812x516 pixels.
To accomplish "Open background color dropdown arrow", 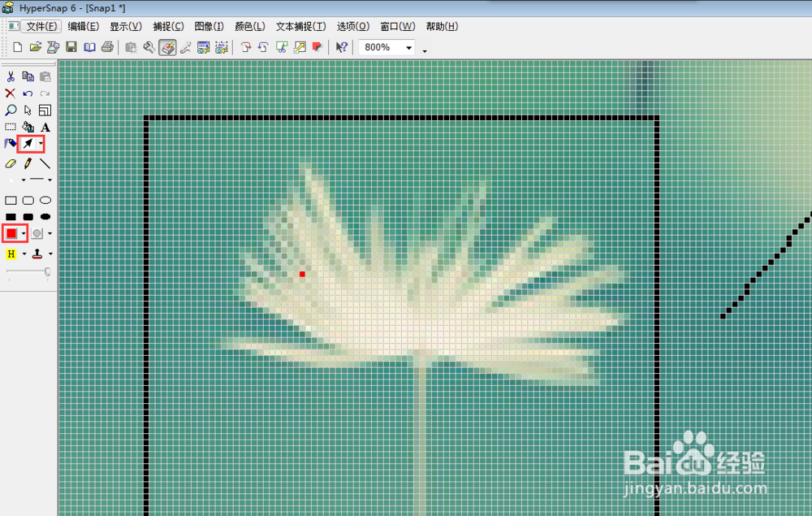I will tap(50, 234).
